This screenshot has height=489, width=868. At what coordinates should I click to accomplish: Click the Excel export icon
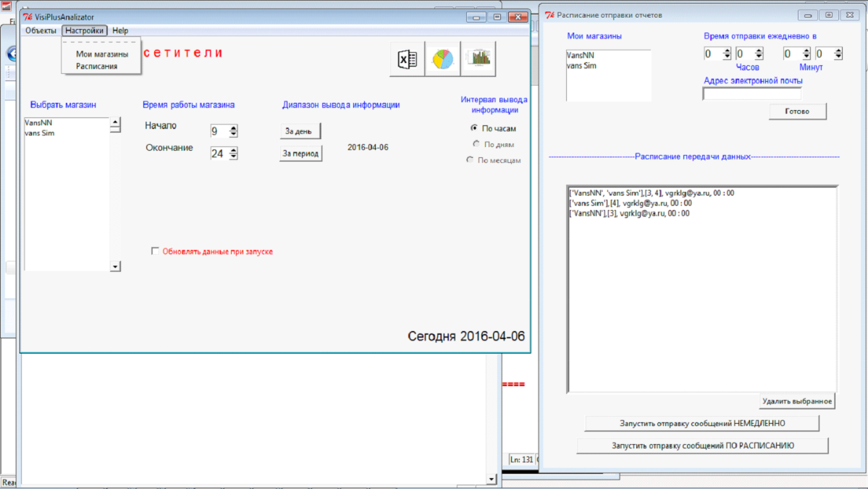(x=408, y=59)
